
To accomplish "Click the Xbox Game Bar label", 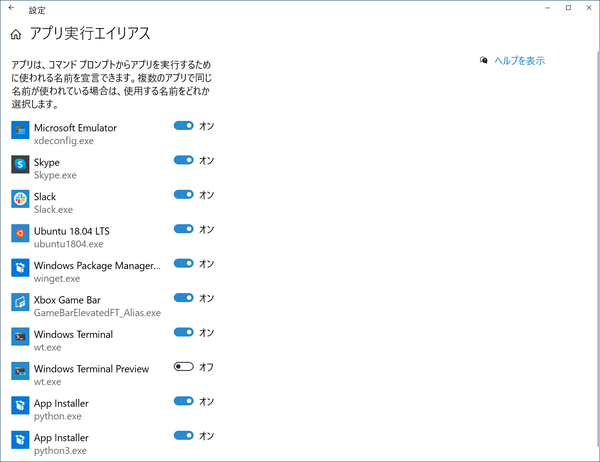I will [67, 300].
